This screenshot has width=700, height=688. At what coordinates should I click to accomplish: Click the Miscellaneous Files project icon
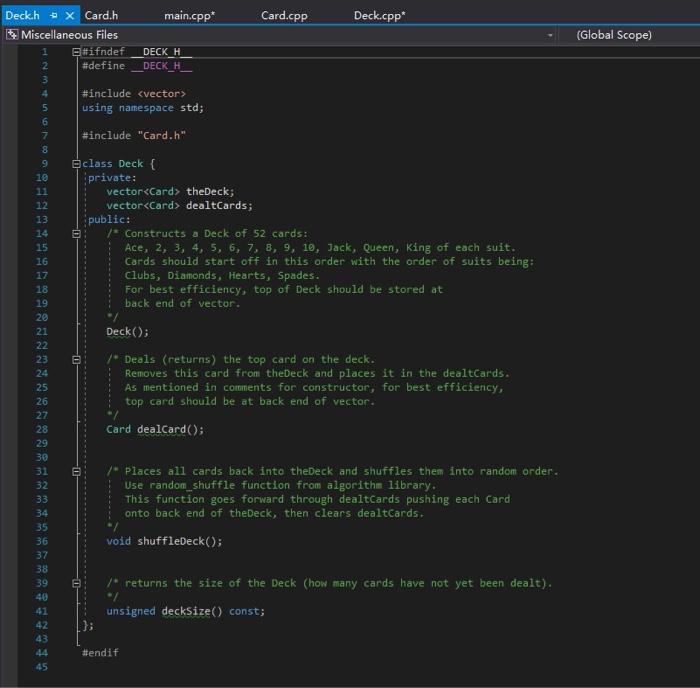click(12, 35)
